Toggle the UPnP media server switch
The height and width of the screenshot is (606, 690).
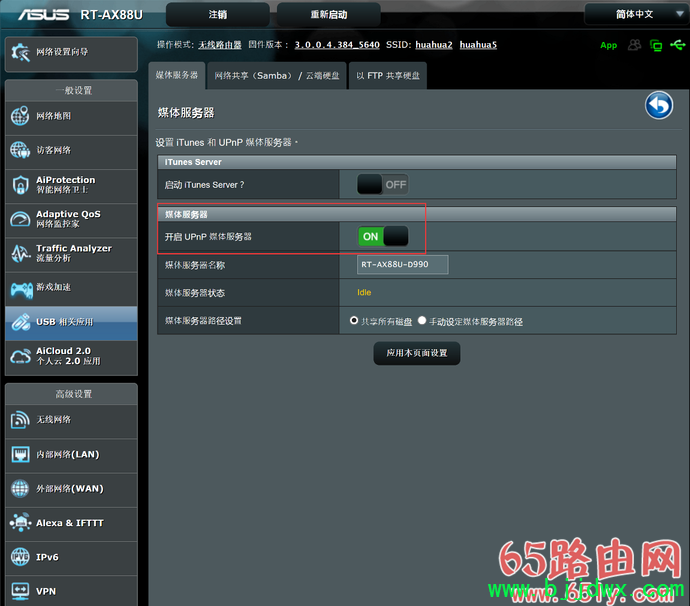pyautogui.click(x=383, y=236)
